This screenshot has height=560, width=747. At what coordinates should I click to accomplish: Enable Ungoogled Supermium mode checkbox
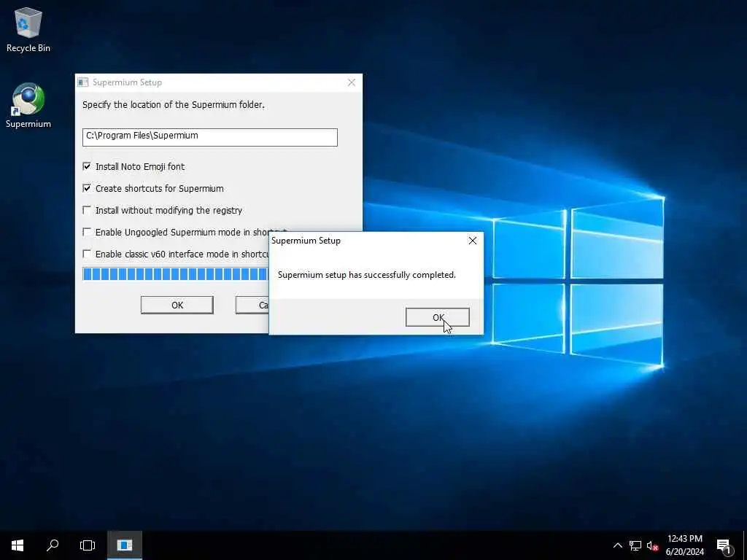(x=87, y=232)
